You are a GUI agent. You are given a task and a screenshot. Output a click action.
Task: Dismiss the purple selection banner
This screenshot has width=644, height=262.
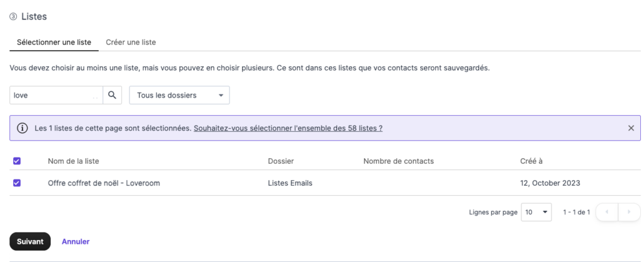tap(631, 128)
